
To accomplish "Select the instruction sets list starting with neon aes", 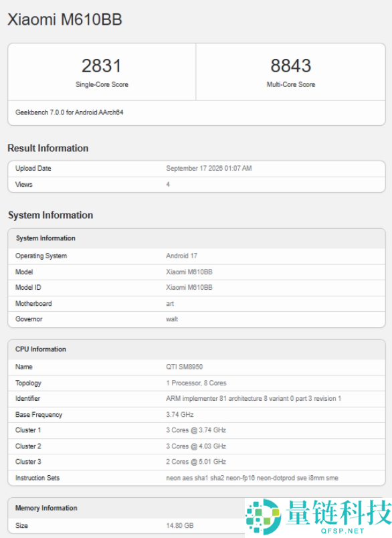I will [x=252, y=478].
